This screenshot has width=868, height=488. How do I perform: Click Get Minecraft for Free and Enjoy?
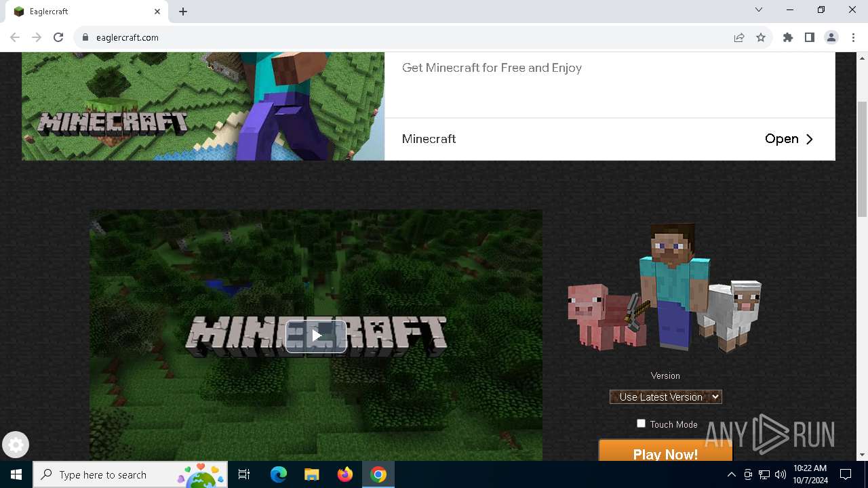coord(492,68)
